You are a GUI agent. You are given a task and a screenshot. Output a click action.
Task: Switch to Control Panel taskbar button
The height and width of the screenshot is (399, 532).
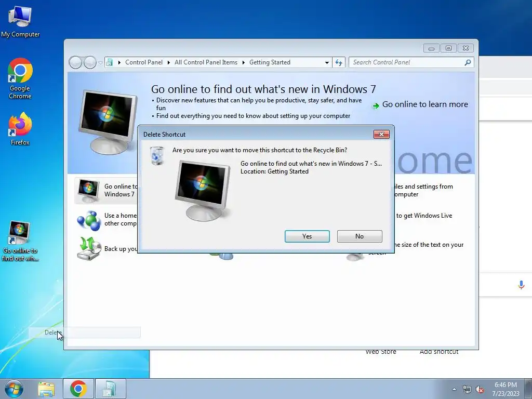110,389
